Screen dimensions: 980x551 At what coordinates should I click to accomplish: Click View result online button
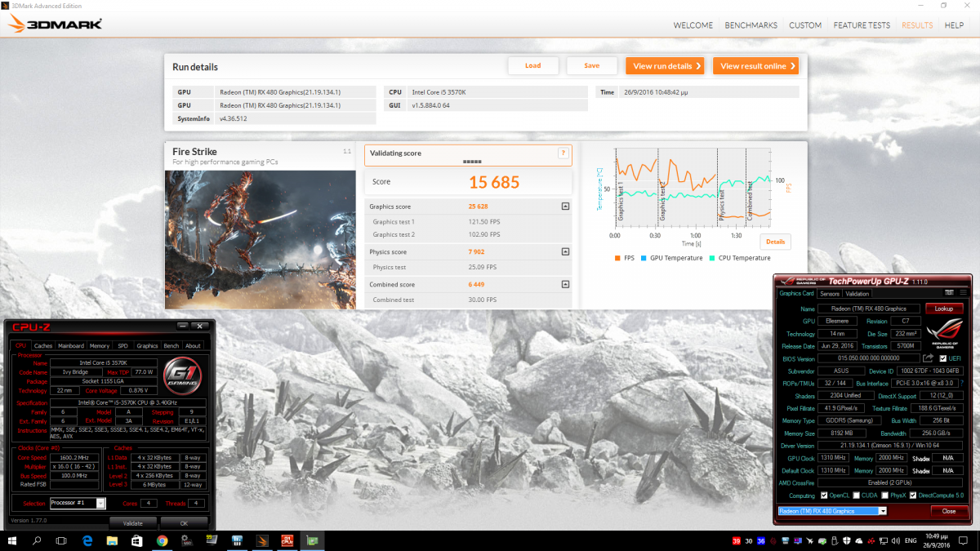[755, 66]
